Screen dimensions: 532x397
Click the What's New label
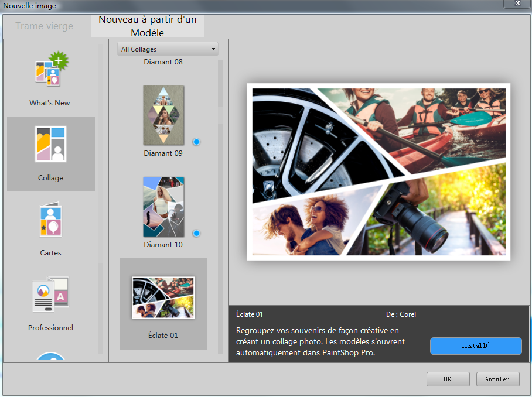click(x=50, y=102)
